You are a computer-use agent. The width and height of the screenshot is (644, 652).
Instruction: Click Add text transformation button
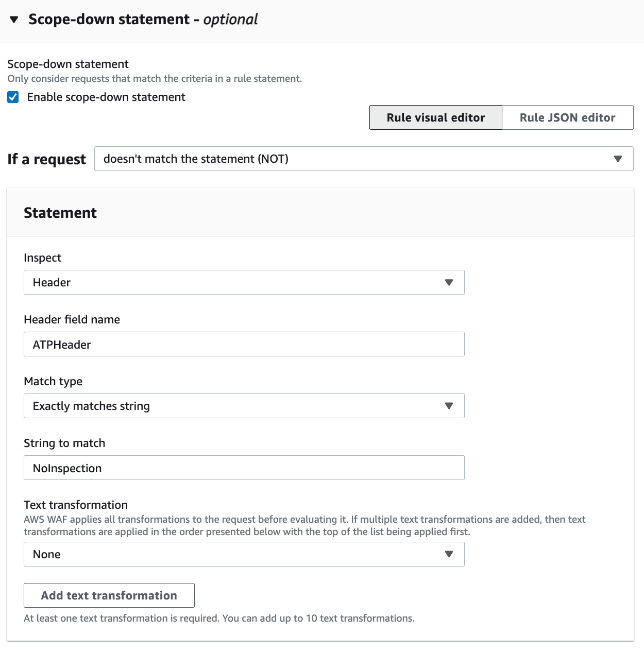(109, 595)
